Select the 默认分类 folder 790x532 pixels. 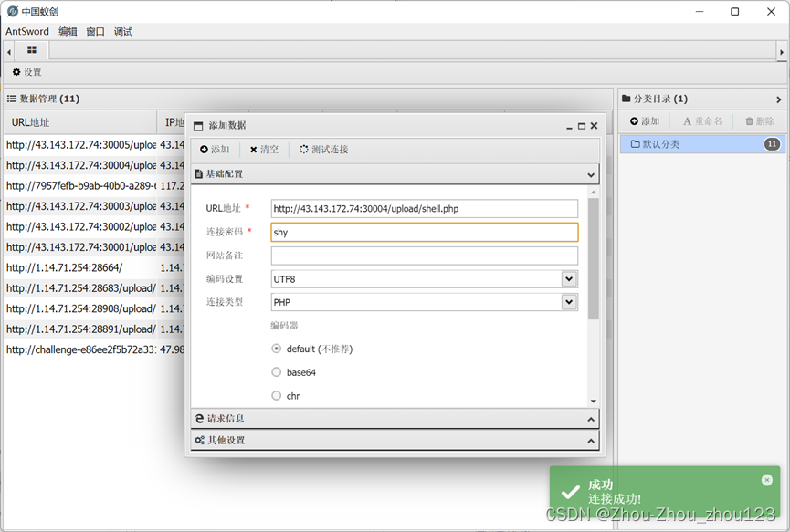point(701,144)
